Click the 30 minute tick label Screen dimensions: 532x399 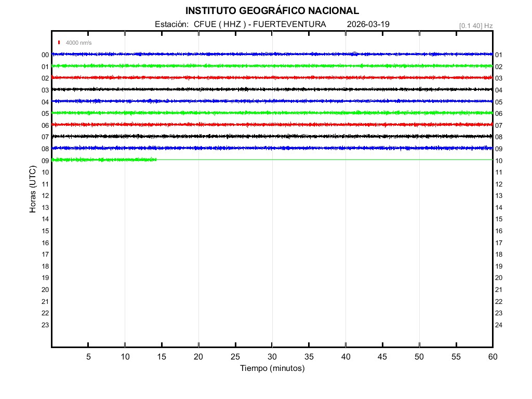click(272, 357)
